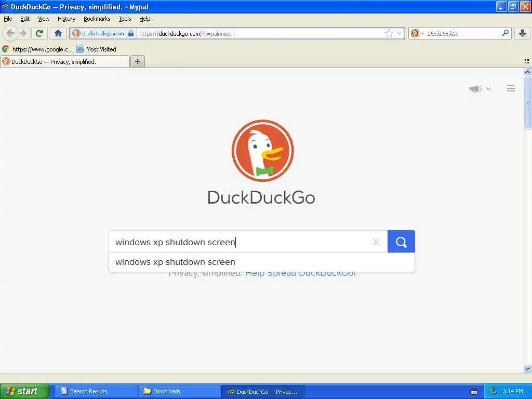This screenshot has width=532, height=399.
Task: Switch to DuckDuckGo Mypal taskbar button
Action: [262, 392]
